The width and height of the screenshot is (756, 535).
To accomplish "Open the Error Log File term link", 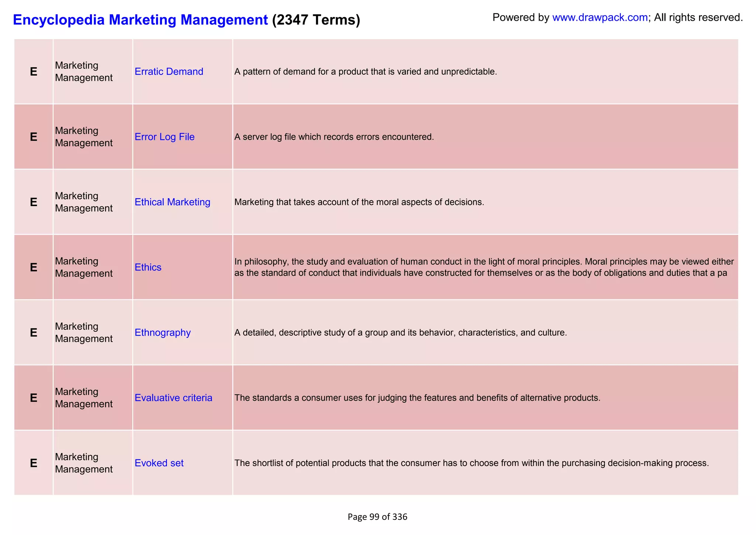I will point(164,137).
